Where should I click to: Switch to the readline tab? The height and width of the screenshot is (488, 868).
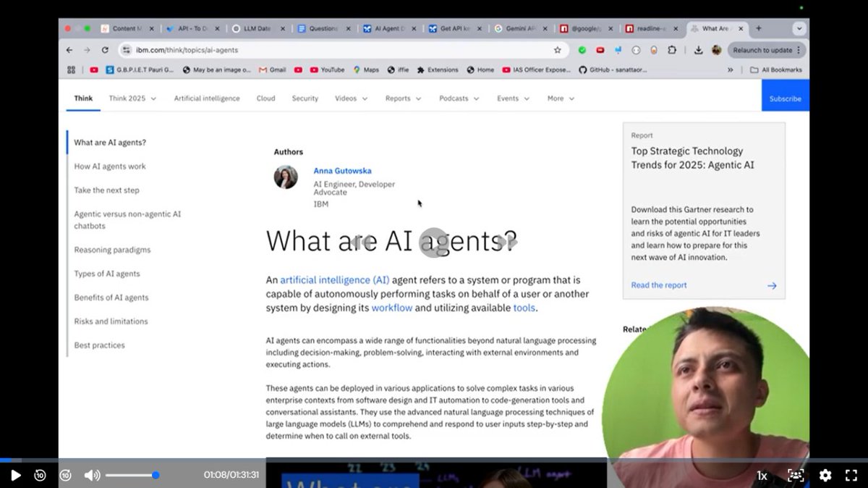click(x=652, y=28)
